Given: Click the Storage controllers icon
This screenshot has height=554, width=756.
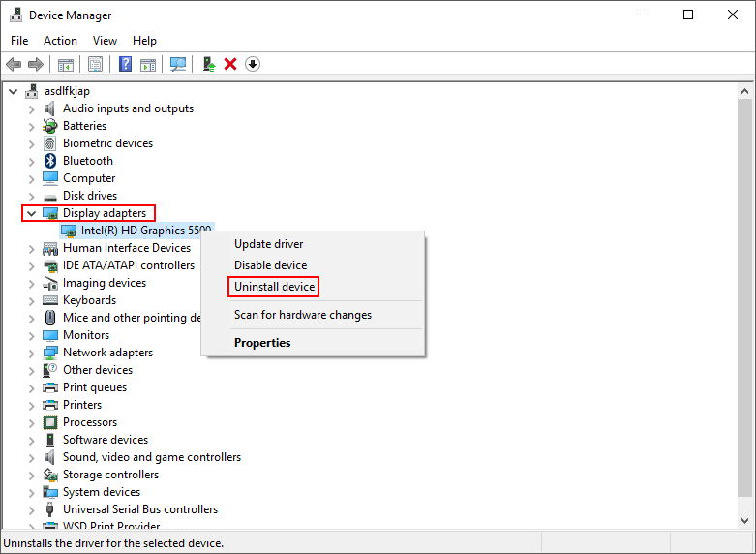Looking at the screenshot, I should 50,475.
